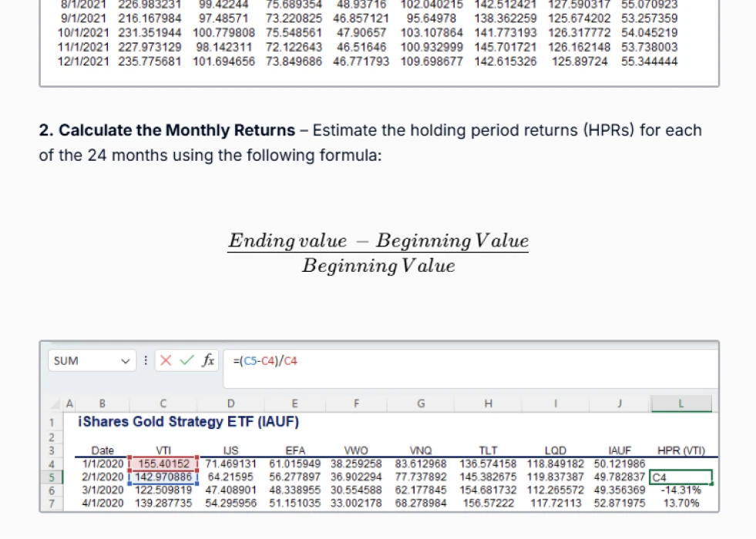Screen dimensions: 756x539
Task: Click the Enter checkmark in formula bar
Action: click(186, 360)
